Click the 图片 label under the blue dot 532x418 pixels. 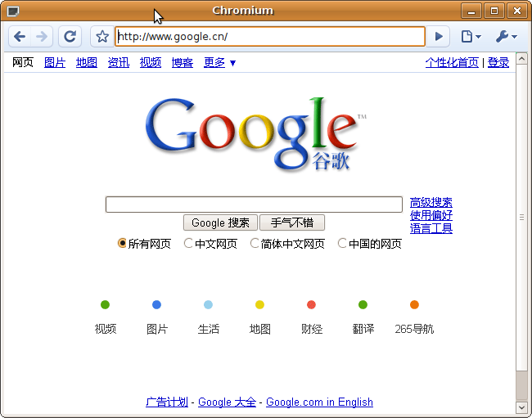(157, 329)
